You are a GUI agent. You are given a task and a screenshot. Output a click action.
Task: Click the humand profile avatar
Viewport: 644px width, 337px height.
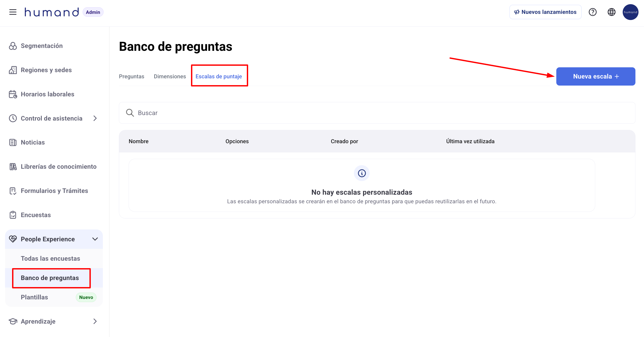(x=630, y=12)
